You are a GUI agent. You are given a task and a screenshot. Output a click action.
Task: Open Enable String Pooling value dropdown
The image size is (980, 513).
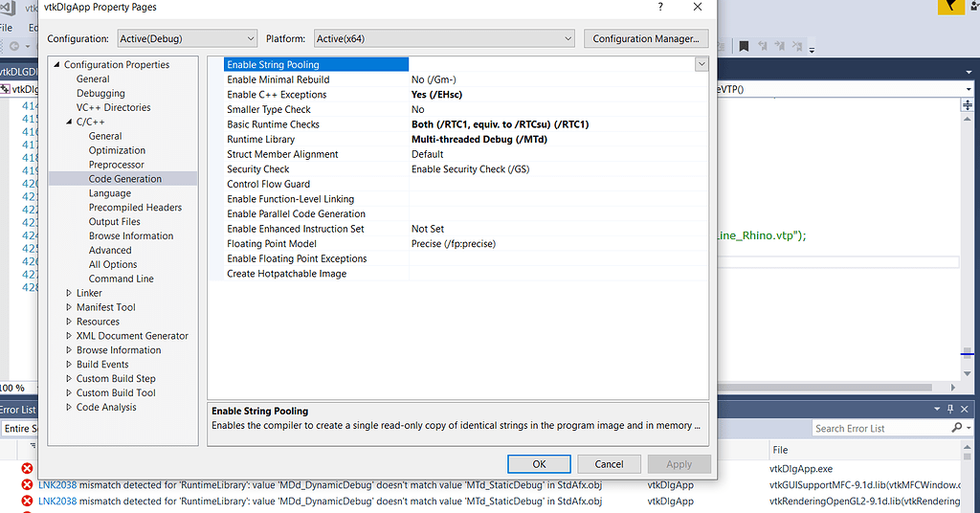pos(702,64)
